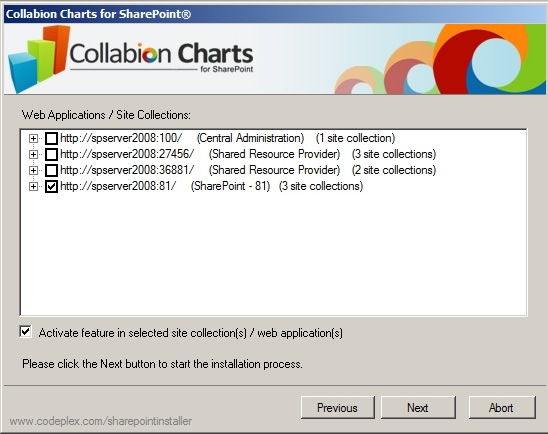Click '(SharePoint - 81)' text
The image size is (548, 434).
[231, 186]
